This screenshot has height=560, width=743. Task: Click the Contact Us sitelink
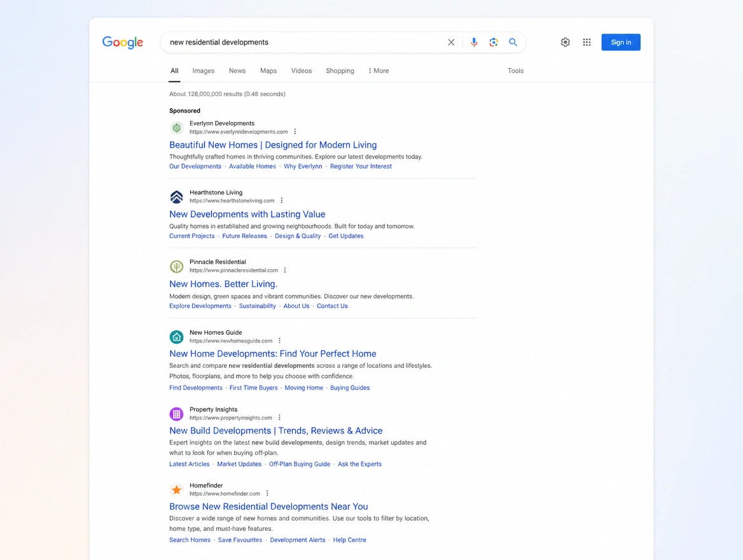tap(332, 306)
